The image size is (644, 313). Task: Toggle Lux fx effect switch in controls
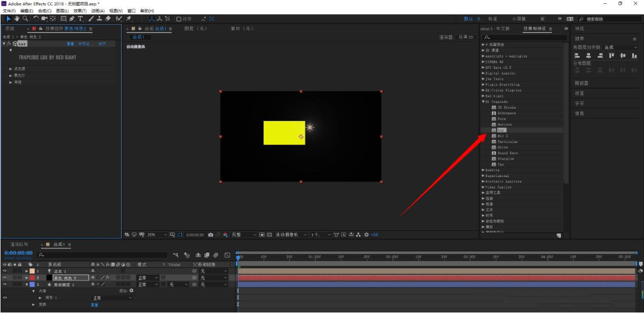click(9, 44)
